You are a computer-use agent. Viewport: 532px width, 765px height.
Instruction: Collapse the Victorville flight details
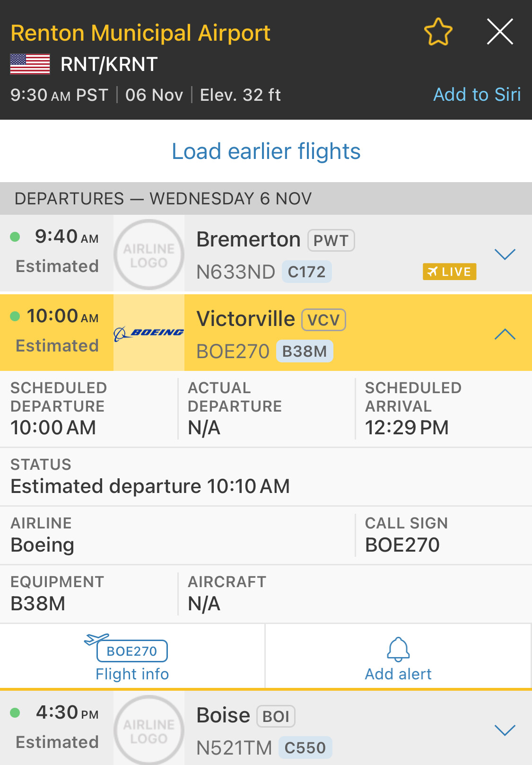tap(505, 334)
